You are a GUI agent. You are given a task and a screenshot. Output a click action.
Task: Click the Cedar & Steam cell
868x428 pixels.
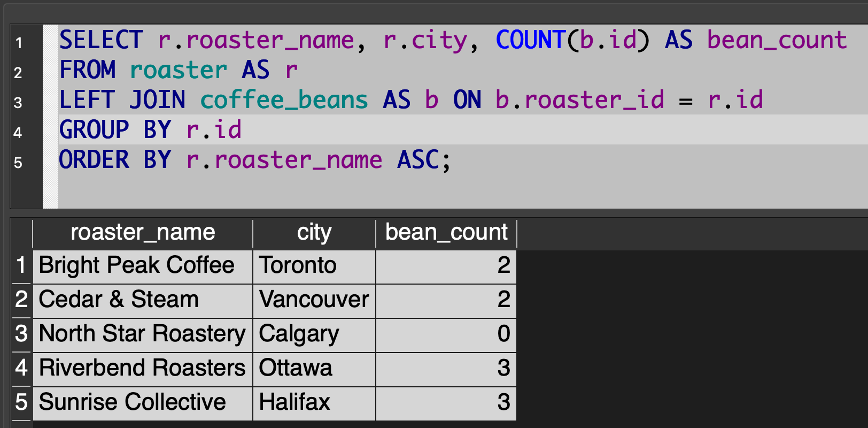coord(119,300)
